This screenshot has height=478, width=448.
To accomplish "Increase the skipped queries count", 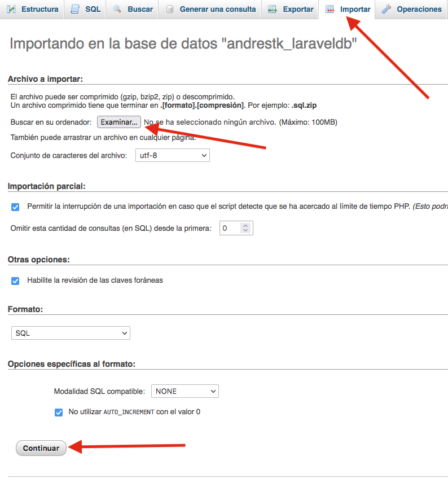I will coord(245,226).
